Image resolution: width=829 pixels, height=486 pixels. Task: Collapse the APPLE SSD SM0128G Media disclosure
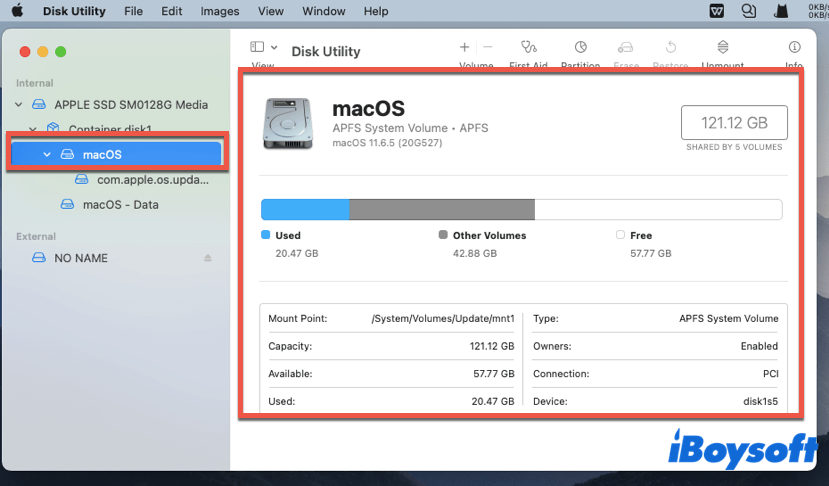point(19,105)
